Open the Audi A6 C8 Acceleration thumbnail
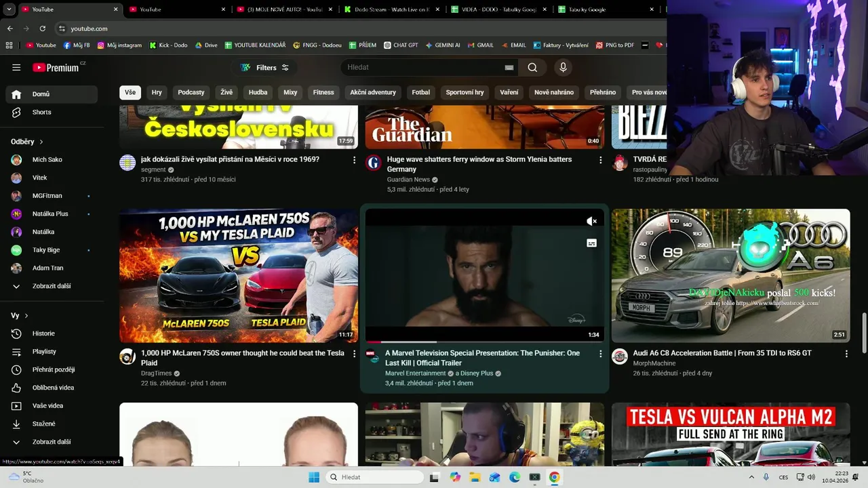 (x=730, y=276)
